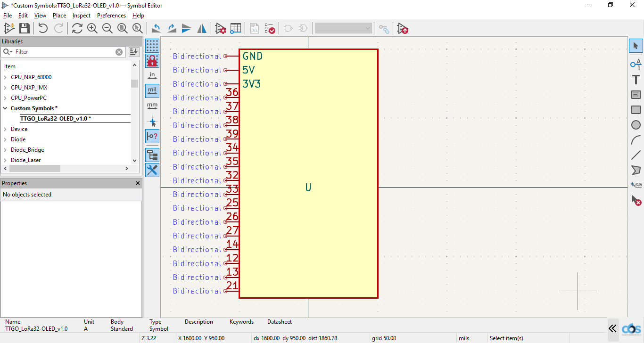Expand the Diode_Laser library
The image size is (644, 343).
[6, 160]
